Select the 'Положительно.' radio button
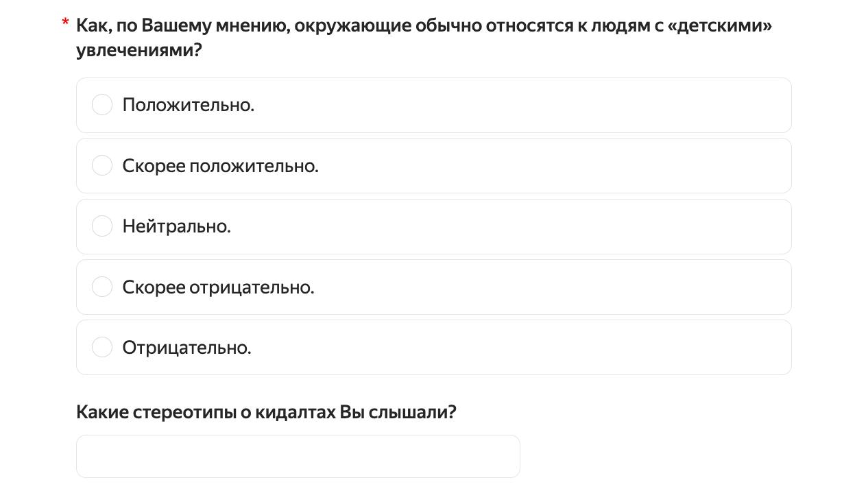The image size is (868, 491). (x=102, y=105)
